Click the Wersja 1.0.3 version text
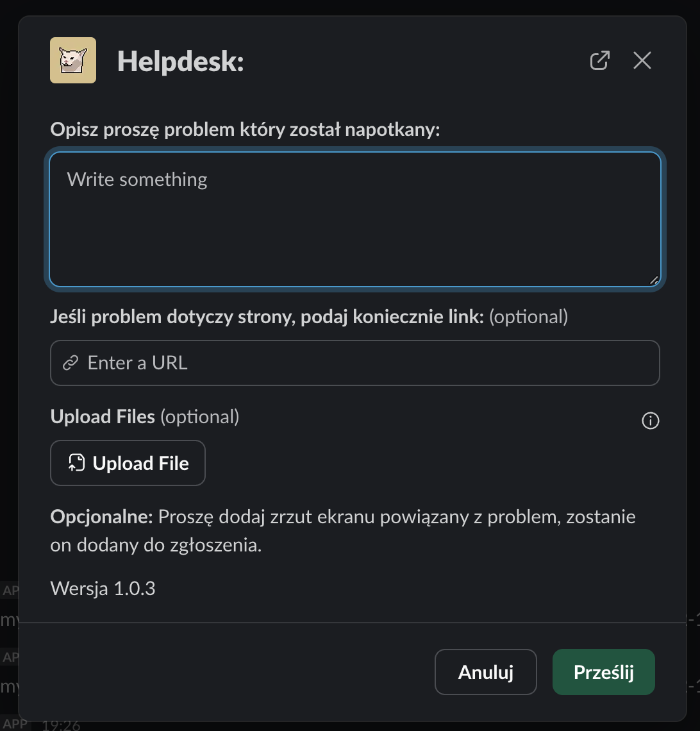This screenshot has height=731, width=700. tap(103, 588)
